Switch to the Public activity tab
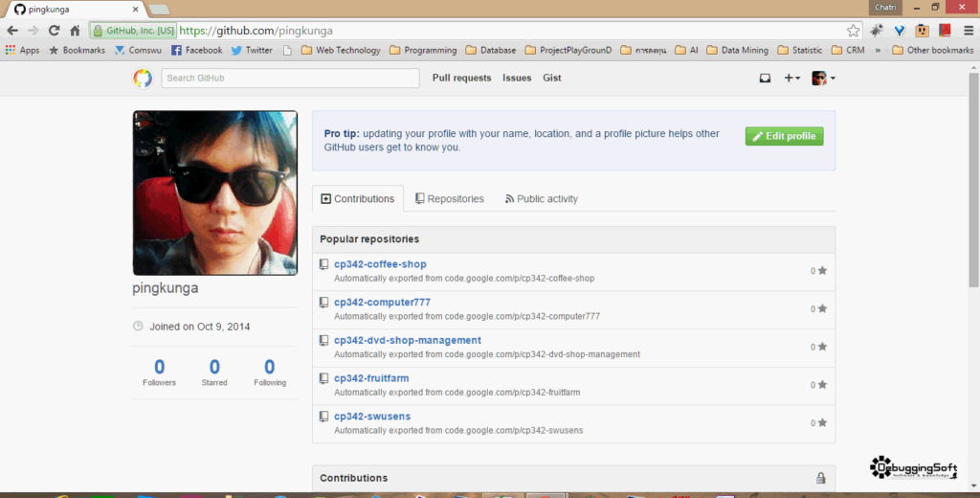 542,199
